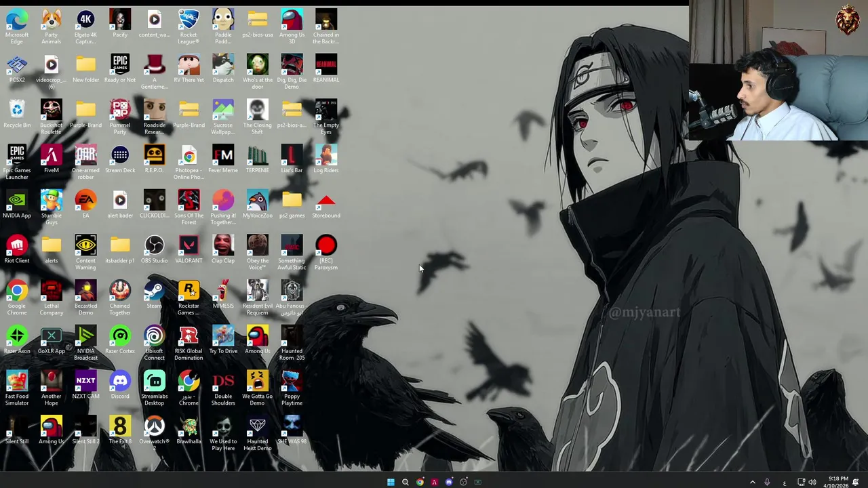Select the FiveM desktop icon
Screen dimensions: 868x488
[52, 159]
